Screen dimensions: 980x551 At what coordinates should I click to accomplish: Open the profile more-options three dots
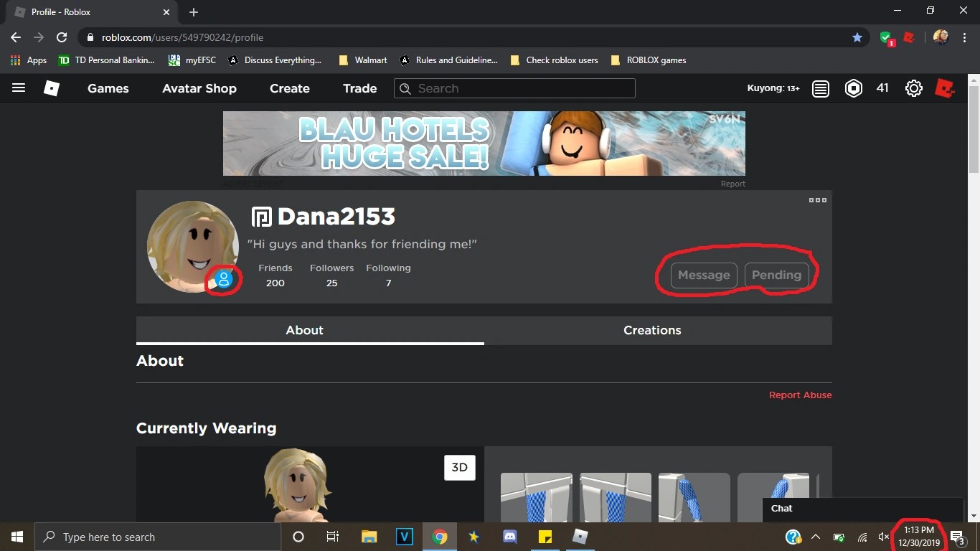pos(817,200)
